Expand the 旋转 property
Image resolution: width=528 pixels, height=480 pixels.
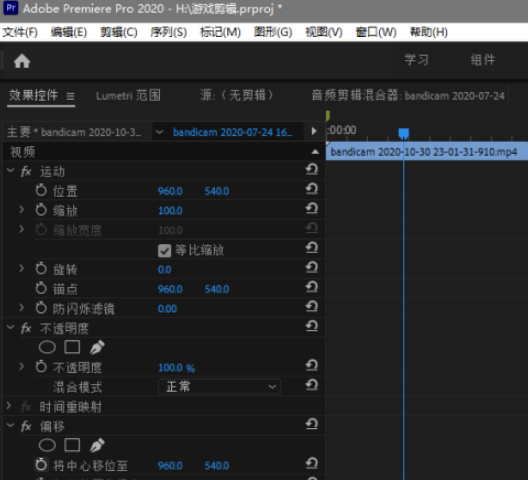tap(22, 268)
